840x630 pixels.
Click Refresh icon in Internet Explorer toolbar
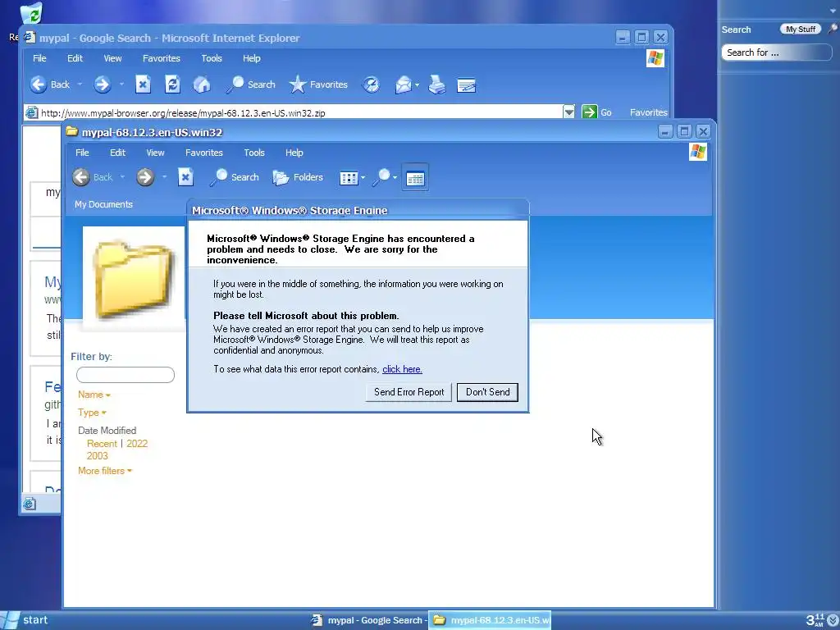coord(172,84)
